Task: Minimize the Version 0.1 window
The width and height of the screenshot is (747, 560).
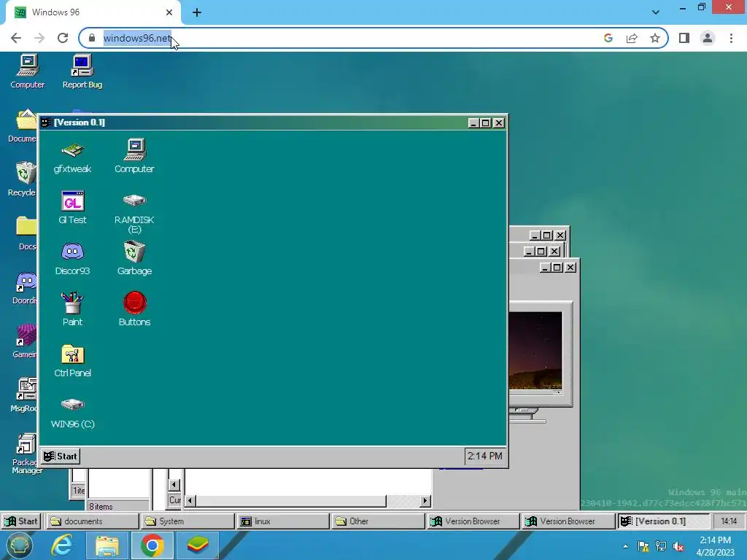Action: pos(473,122)
